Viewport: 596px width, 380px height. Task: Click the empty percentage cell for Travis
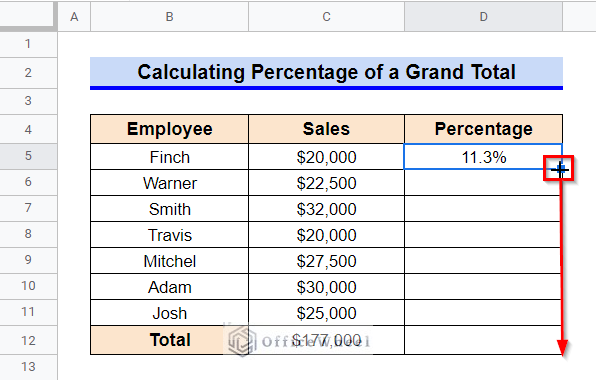(483, 235)
